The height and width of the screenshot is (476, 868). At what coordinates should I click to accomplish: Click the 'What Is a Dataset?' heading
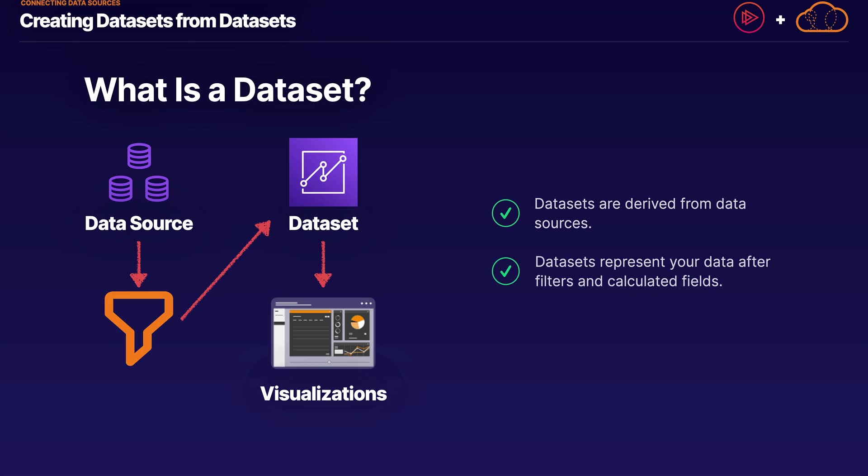[x=227, y=90]
